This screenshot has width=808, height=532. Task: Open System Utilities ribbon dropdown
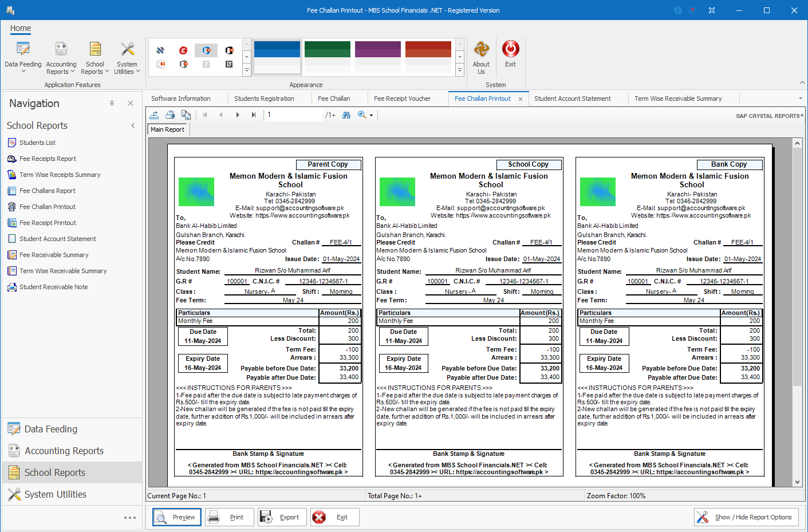(x=127, y=57)
